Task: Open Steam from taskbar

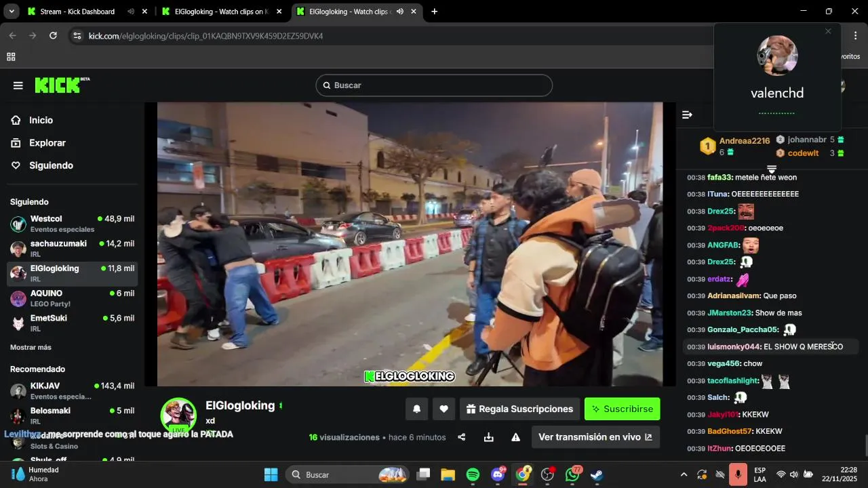Action: point(597,474)
